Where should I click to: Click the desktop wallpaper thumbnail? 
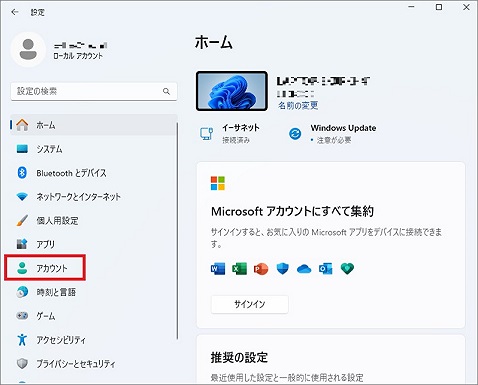click(232, 91)
